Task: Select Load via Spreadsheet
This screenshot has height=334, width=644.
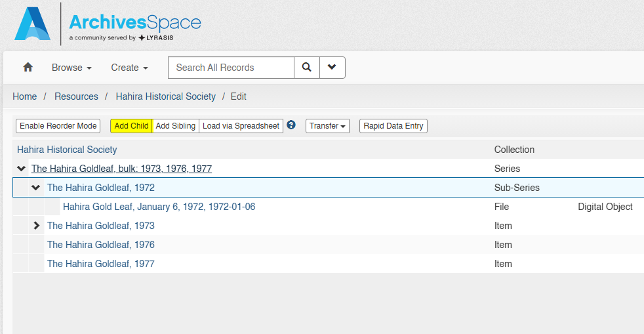Action: tap(241, 126)
